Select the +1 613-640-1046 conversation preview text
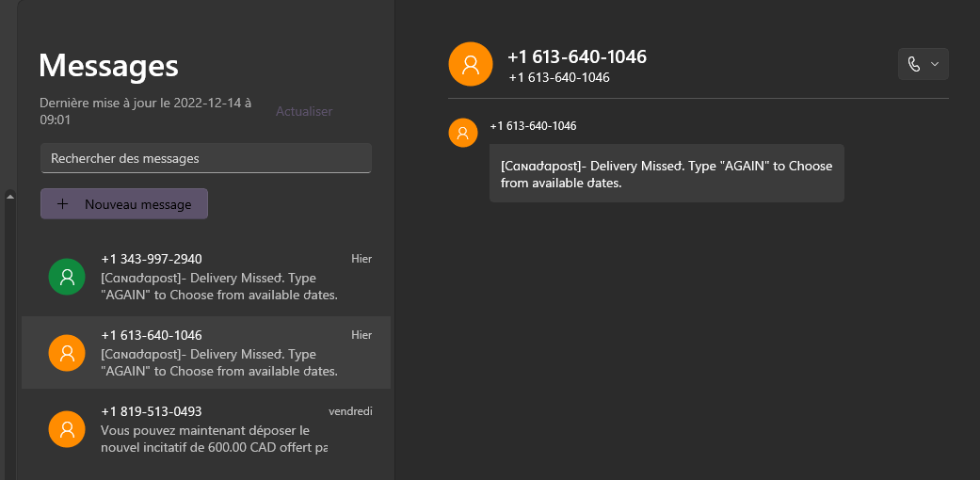Viewport: 980px width, 480px height. [x=218, y=363]
